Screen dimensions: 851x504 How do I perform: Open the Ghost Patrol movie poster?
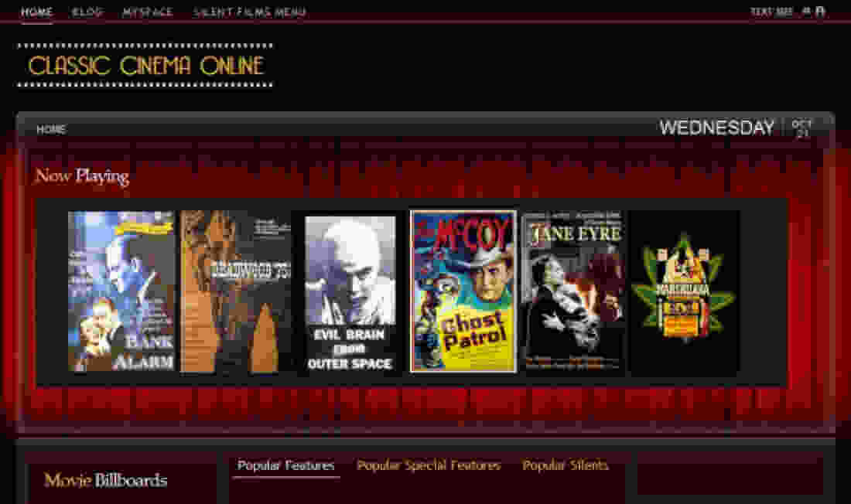[x=463, y=291]
